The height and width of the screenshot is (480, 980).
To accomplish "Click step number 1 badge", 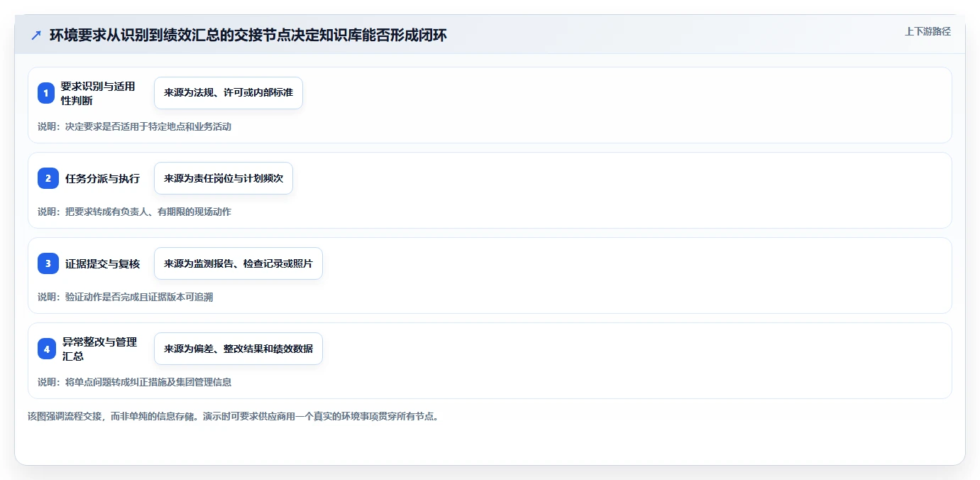I will 46,93.
